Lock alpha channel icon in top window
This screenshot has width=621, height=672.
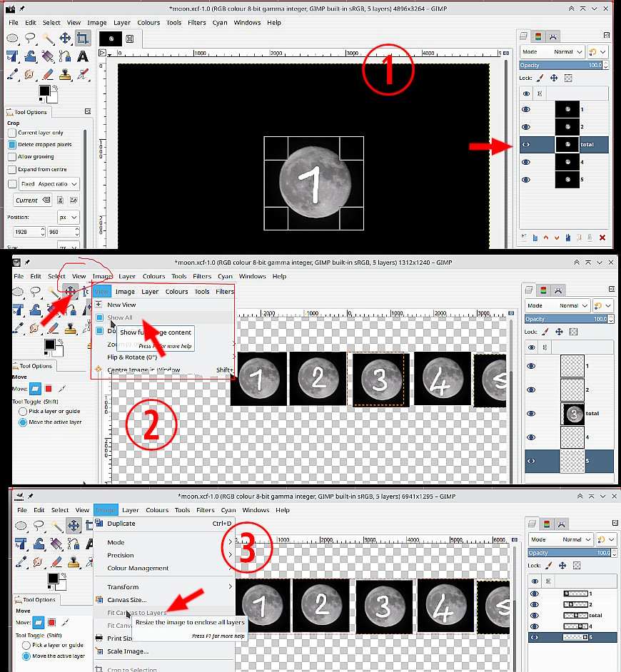568,78
